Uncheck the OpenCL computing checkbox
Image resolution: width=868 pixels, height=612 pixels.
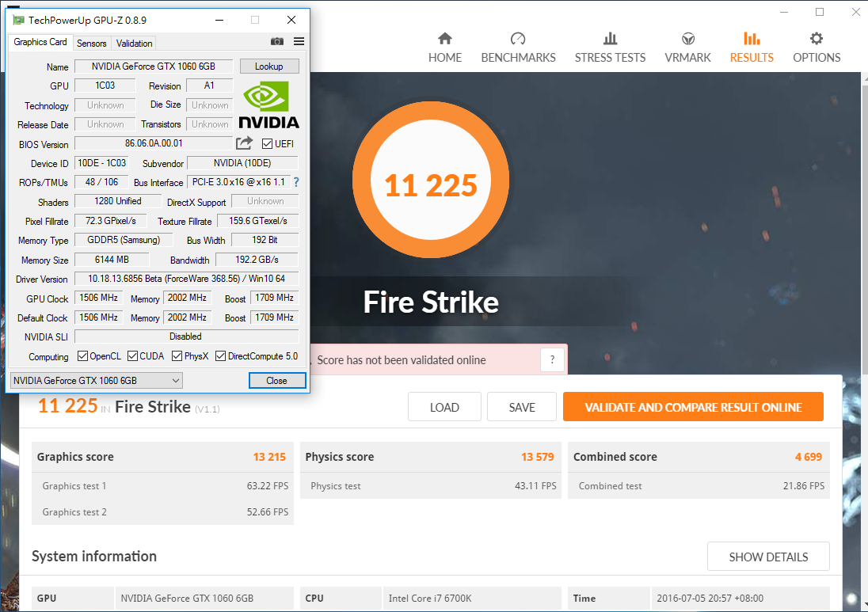82,355
